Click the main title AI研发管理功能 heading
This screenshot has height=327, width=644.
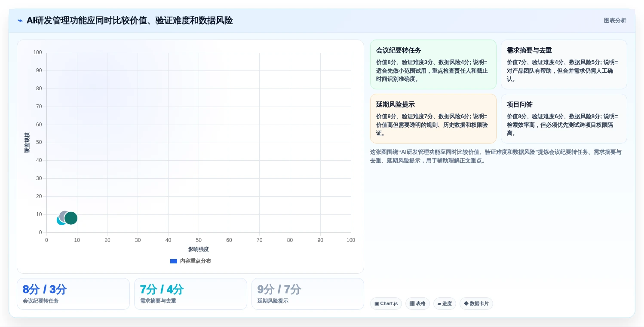point(129,21)
